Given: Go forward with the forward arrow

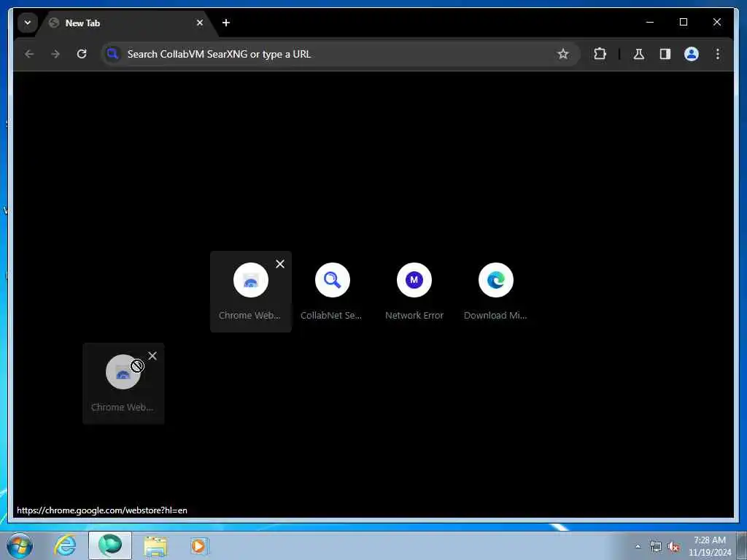Looking at the screenshot, I should tap(55, 54).
